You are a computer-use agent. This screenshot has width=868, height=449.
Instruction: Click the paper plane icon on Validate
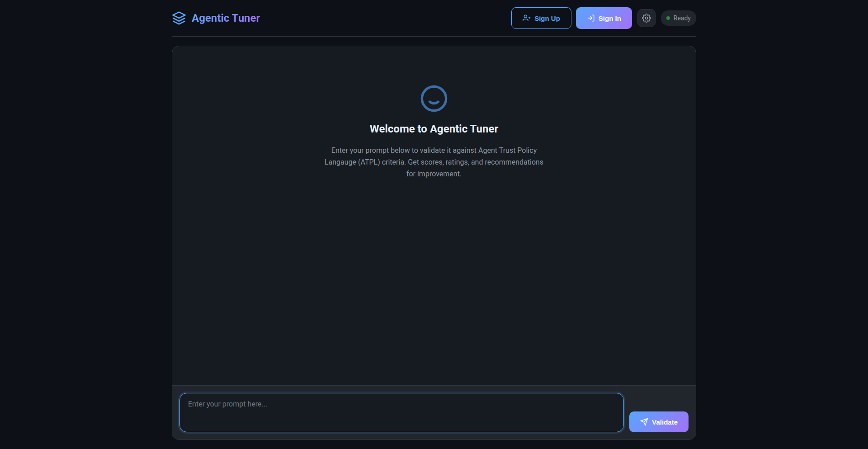(x=644, y=422)
